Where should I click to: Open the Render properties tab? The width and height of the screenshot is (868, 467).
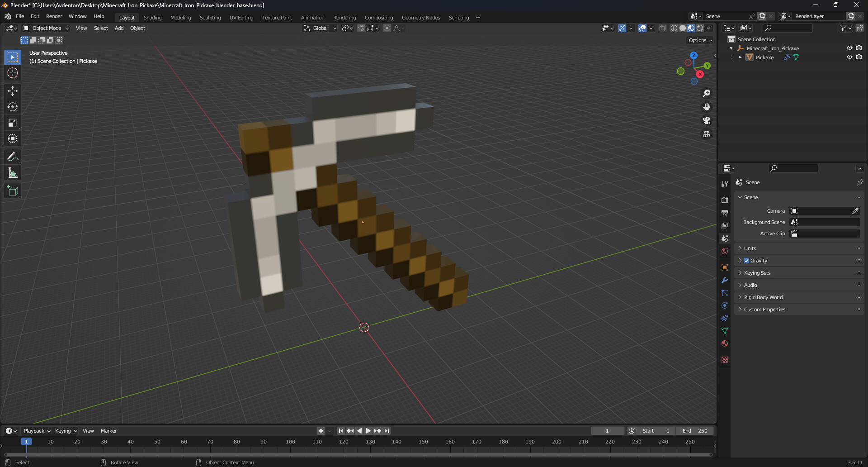tap(725, 200)
